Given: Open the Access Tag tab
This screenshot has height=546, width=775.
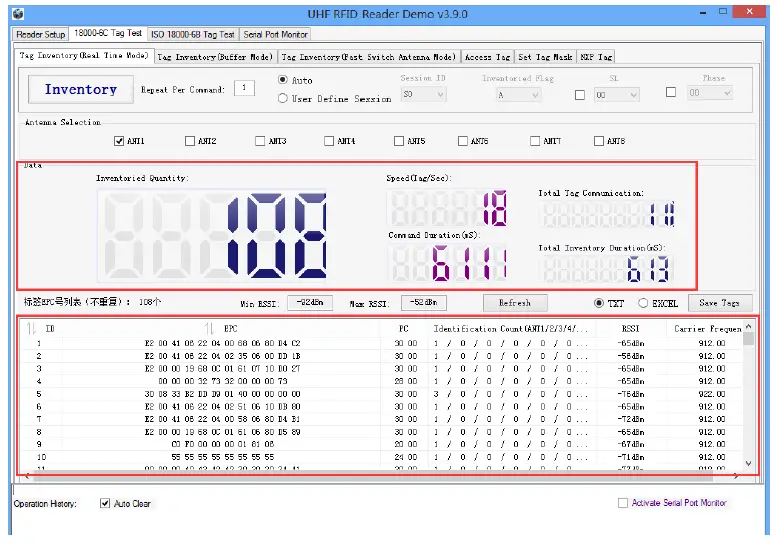Looking at the screenshot, I should (487, 57).
